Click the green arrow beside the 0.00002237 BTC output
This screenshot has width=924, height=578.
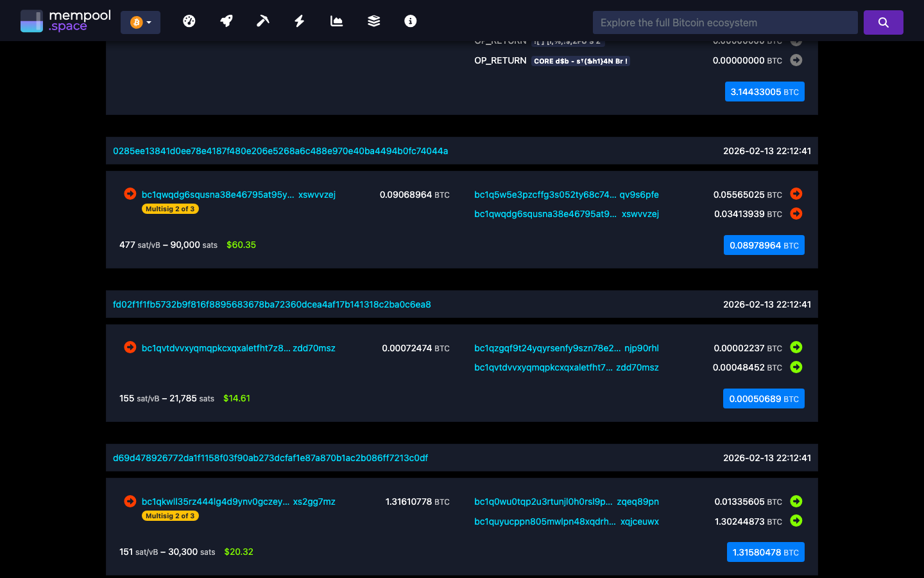point(796,347)
